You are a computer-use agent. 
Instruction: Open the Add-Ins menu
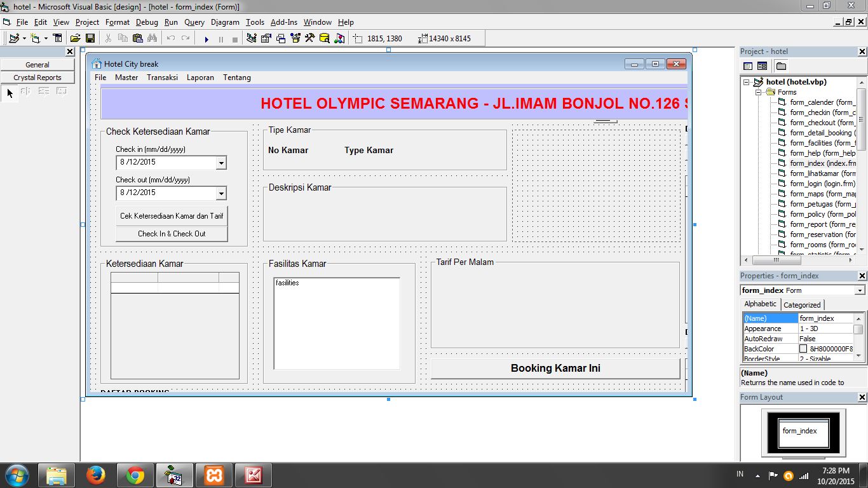pyautogui.click(x=283, y=22)
